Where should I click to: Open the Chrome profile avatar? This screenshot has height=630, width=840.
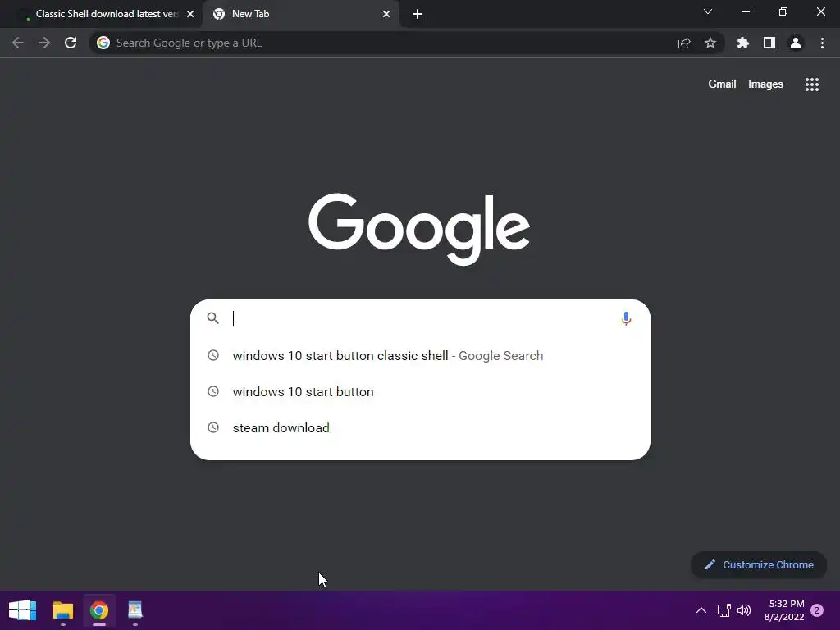[796, 43]
